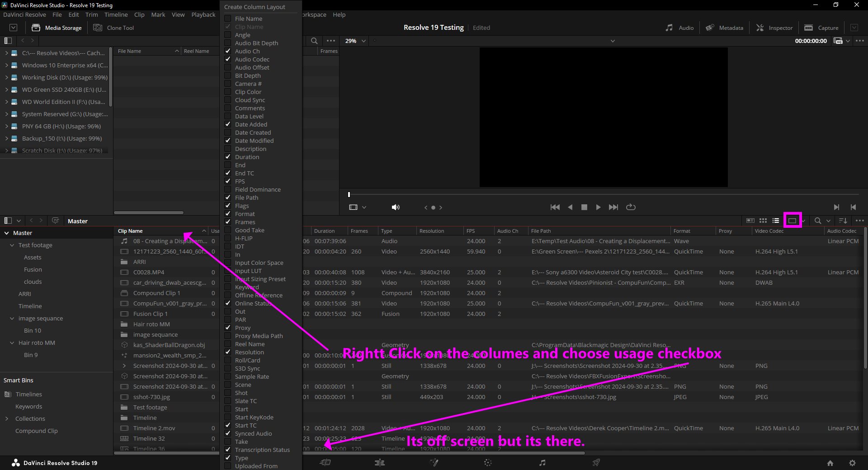This screenshot has height=470, width=868.
Task: Collapse the Test footage bin
Action: (x=12, y=245)
